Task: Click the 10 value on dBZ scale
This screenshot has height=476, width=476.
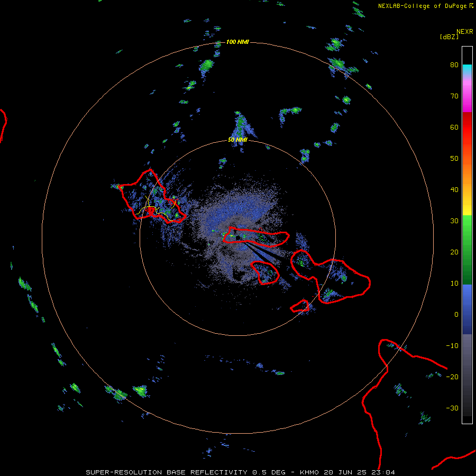Action: 454,283
